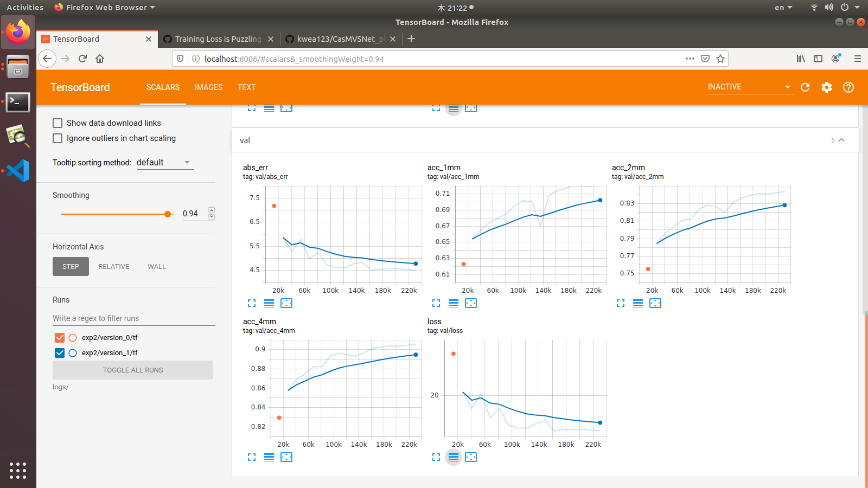Expand the acc_4mm chart to full size
This screenshot has height=488, width=868.
coord(252,457)
